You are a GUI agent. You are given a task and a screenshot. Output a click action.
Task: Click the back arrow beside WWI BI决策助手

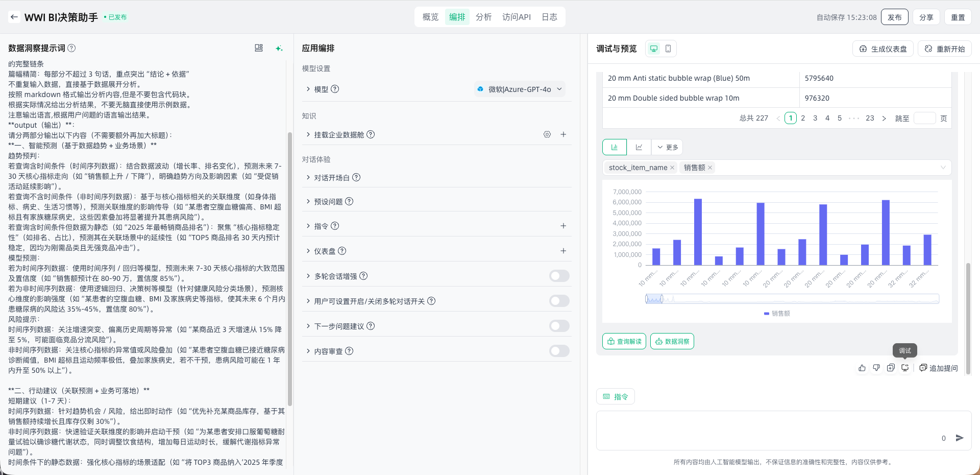pyautogui.click(x=14, y=17)
